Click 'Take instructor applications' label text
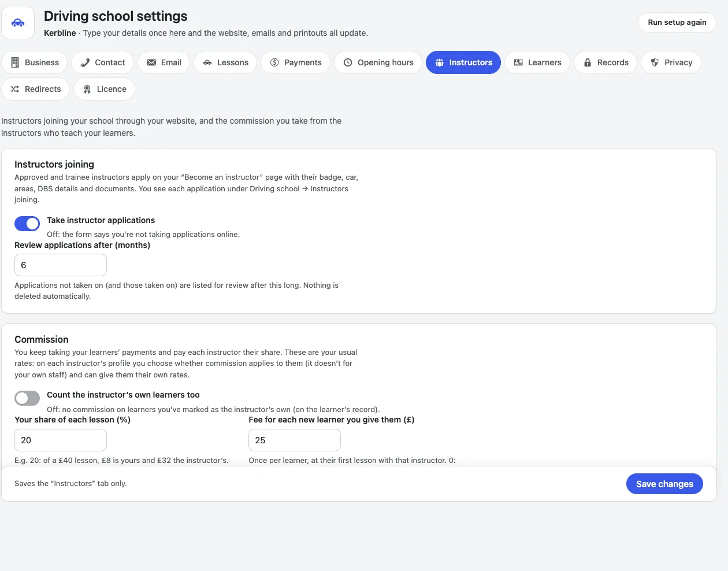The height and width of the screenshot is (571, 728). pyautogui.click(x=101, y=220)
